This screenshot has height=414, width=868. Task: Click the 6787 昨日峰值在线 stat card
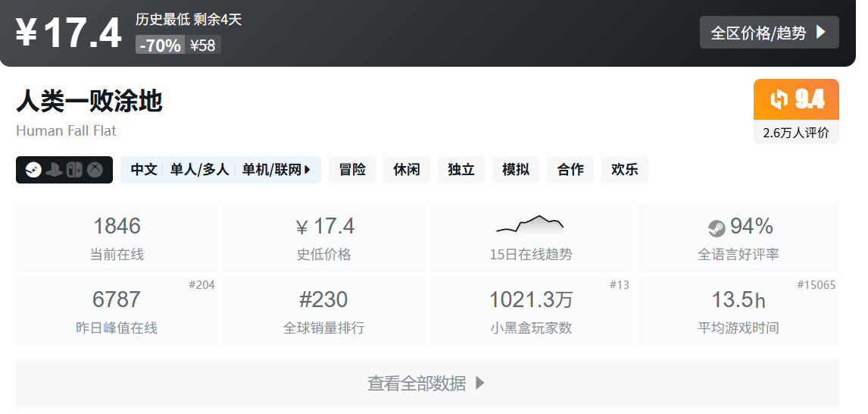point(116,310)
